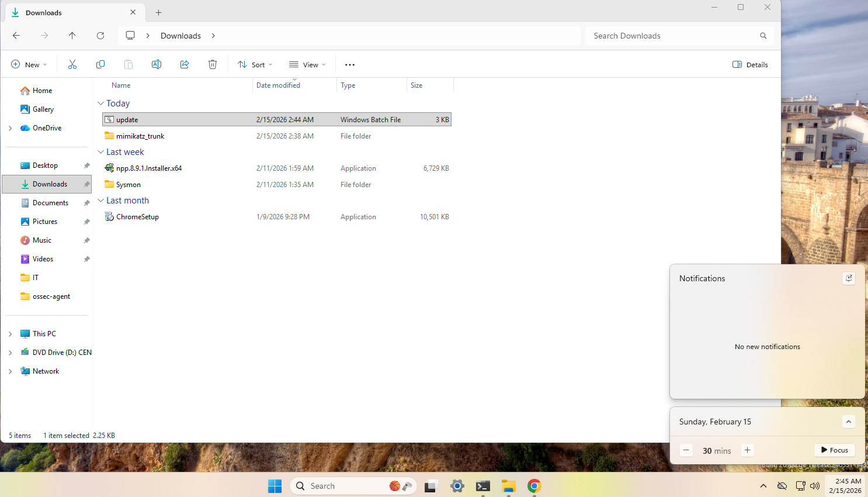Click the Rename icon in toolbar

pyautogui.click(x=157, y=64)
